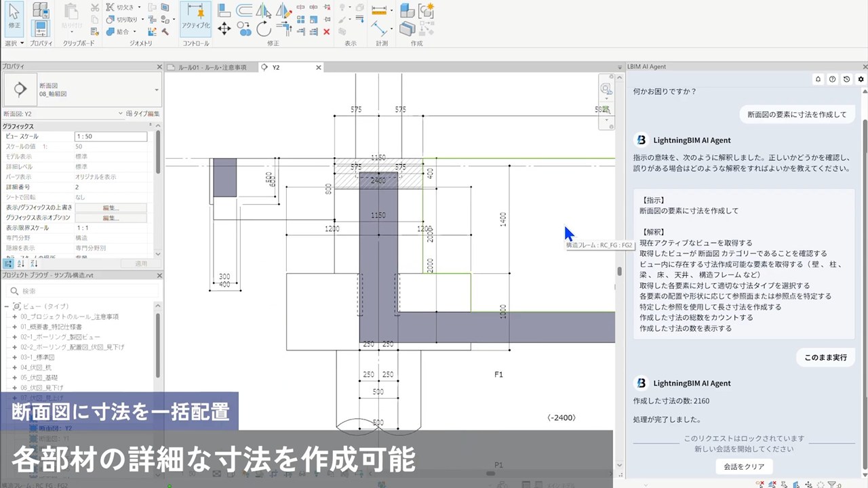Viewport: 868px width, 488px height.
Task: Open the 断面図 type selector dropdown
Action: point(157,90)
